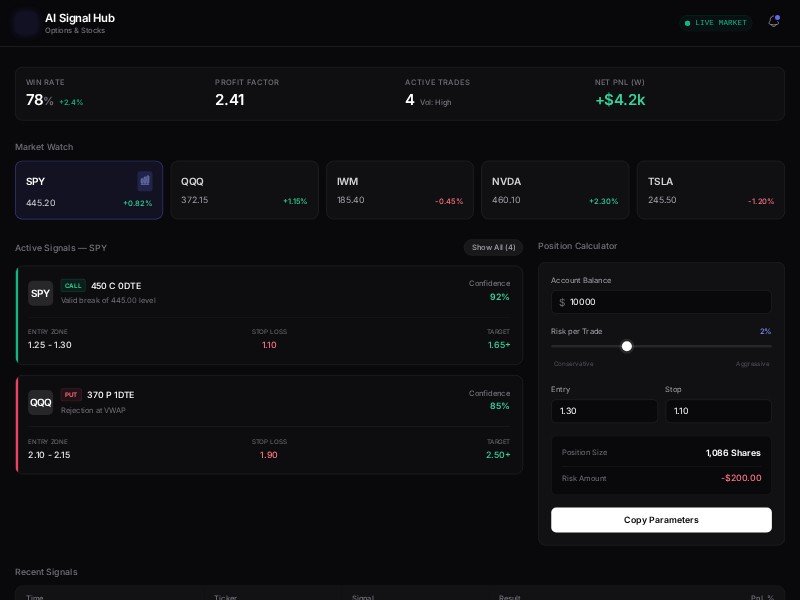The height and width of the screenshot is (600, 800).
Task: Click the QQQ ticker badge in put signal
Action: pos(40,402)
